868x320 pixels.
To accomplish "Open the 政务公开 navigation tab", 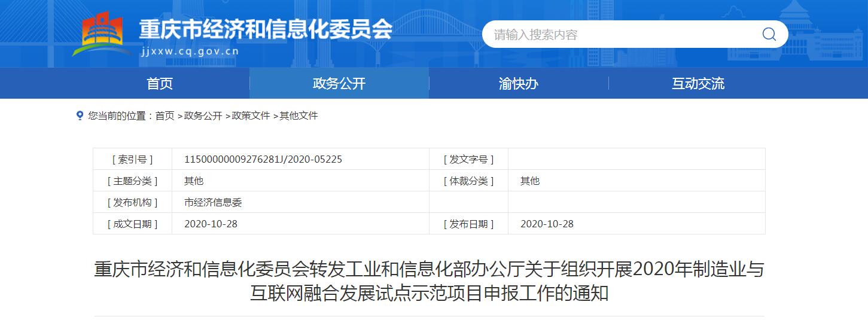I will click(x=339, y=83).
